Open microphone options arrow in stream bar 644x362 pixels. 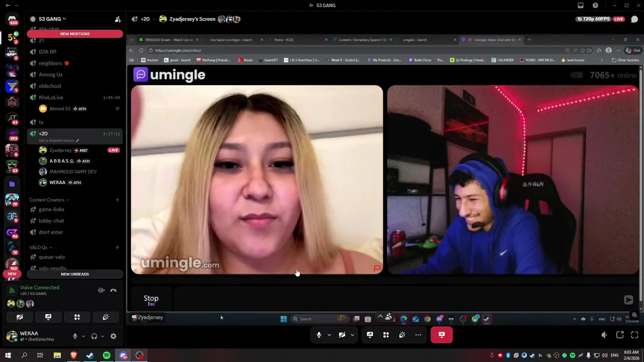click(x=329, y=335)
